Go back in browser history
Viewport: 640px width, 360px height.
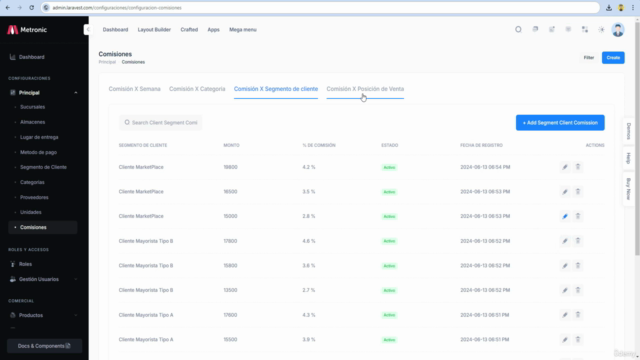click(7, 7)
